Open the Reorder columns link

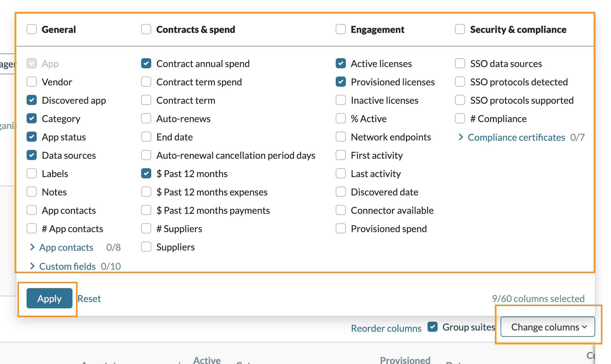[x=386, y=328]
